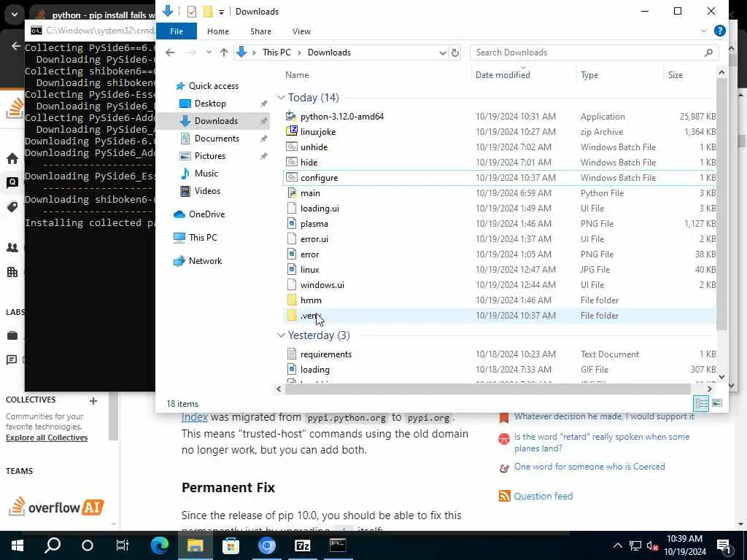Collapse the Yesterday (3) group
Image resolution: width=747 pixels, height=560 pixels.
pyautogui.click(x=281, y=335)
